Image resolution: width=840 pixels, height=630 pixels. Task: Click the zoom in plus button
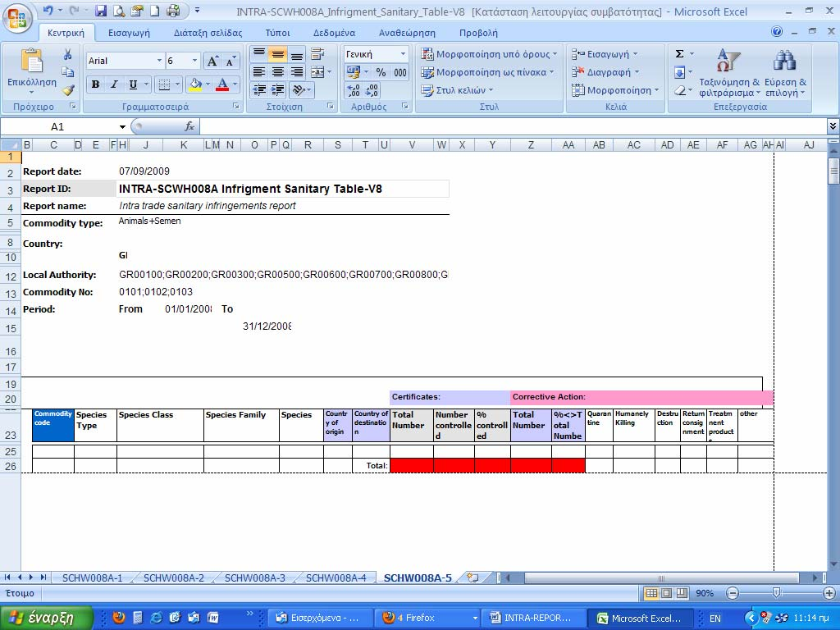coord(829,593)
